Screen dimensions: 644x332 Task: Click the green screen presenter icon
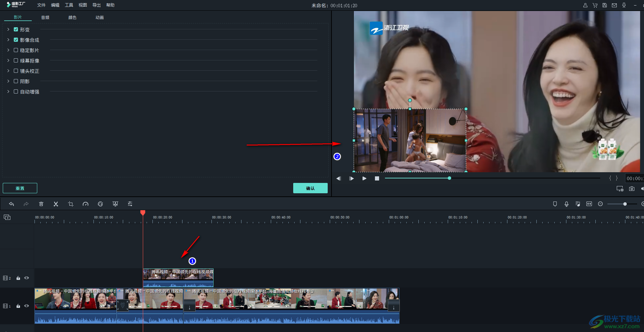pos(115,204)
